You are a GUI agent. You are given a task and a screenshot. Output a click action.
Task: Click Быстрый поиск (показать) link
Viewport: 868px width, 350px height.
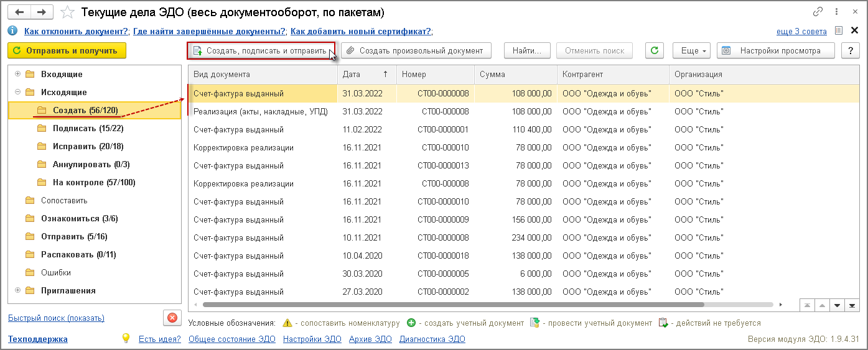(56, 318)
